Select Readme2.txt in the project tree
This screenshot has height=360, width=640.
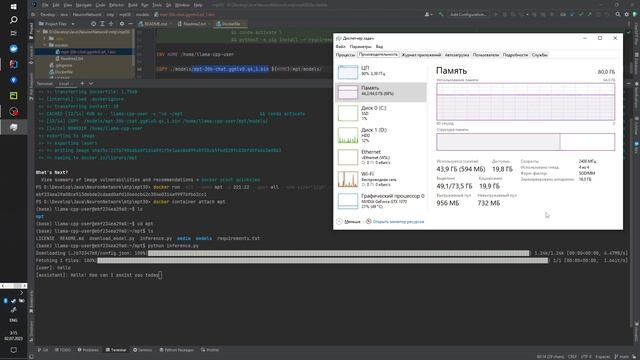(x=71, y=58)
